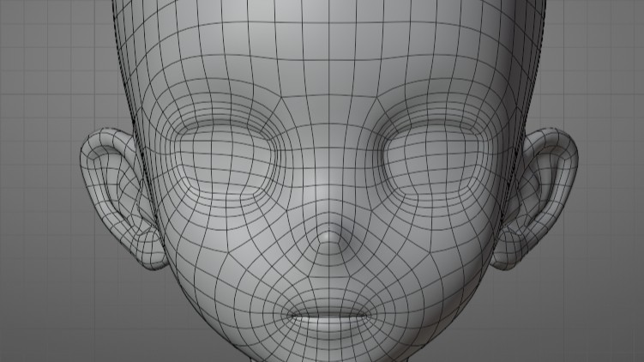Click the earlobe of the right-side ear
This screenshot has height=362, width=644.
point(508,251)
